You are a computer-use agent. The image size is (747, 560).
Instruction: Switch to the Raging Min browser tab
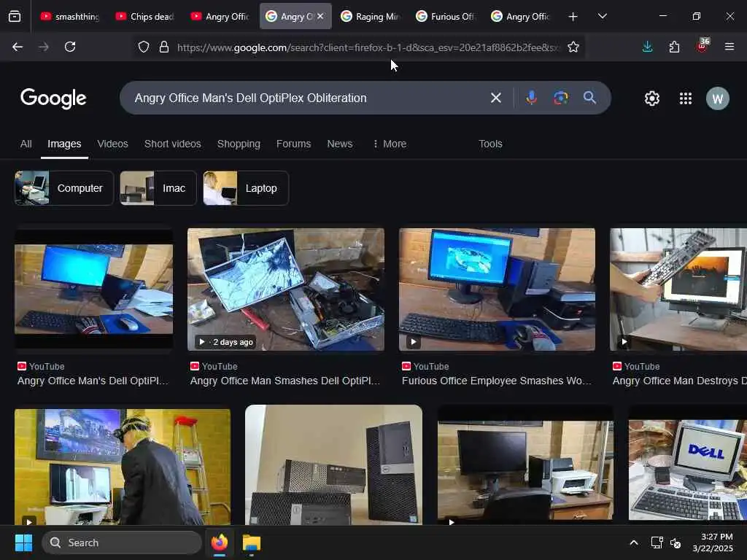[371, 17]
